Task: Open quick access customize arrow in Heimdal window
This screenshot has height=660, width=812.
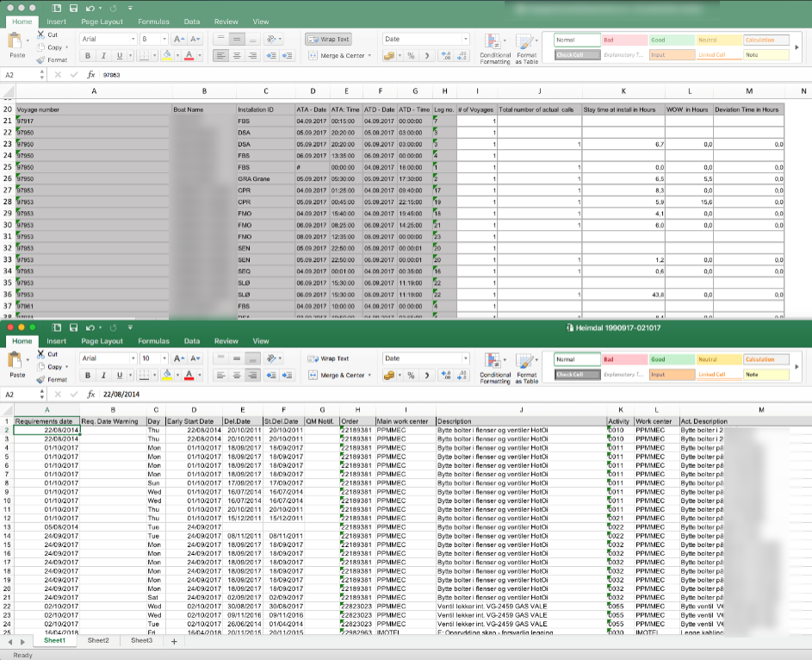Action: [130, 327]
